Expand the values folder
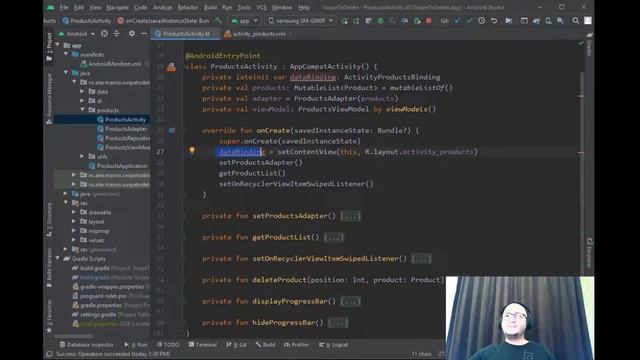The height and width of the screenshot is (360, 640). (x=74, y=240)
